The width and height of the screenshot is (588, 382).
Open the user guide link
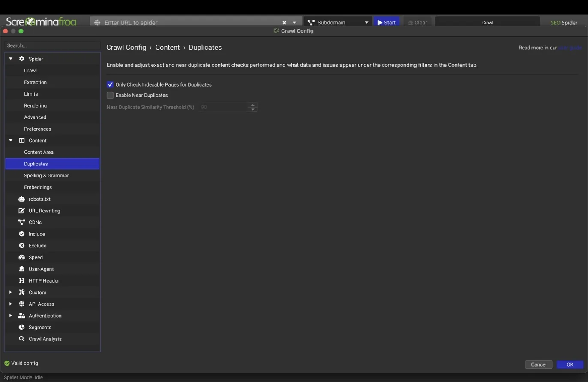pos(570,48)
